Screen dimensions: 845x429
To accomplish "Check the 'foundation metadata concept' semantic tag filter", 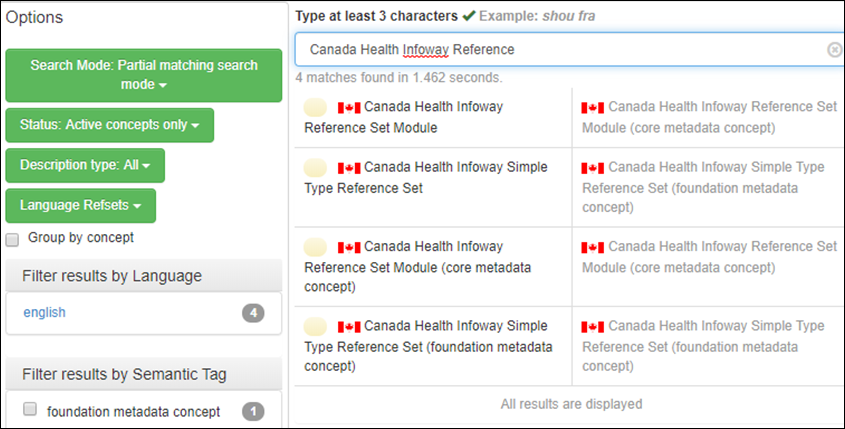I will click(30, 409).
